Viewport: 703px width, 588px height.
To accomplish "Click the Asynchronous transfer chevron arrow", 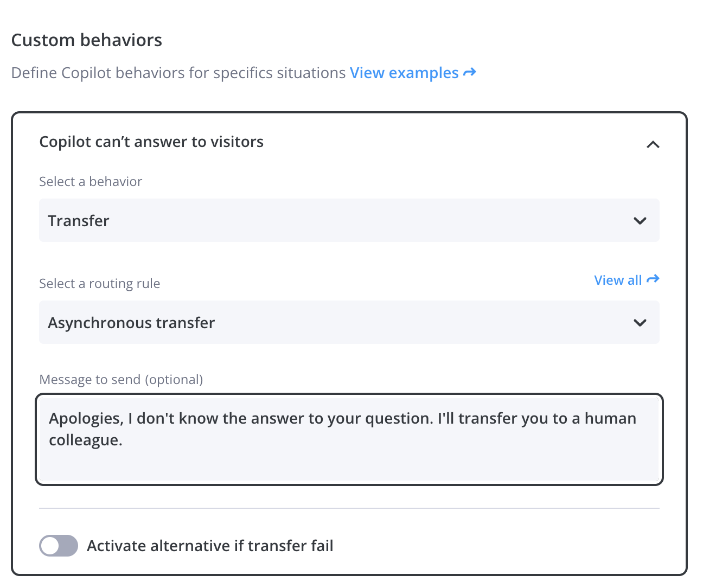I will click(640, 323).
